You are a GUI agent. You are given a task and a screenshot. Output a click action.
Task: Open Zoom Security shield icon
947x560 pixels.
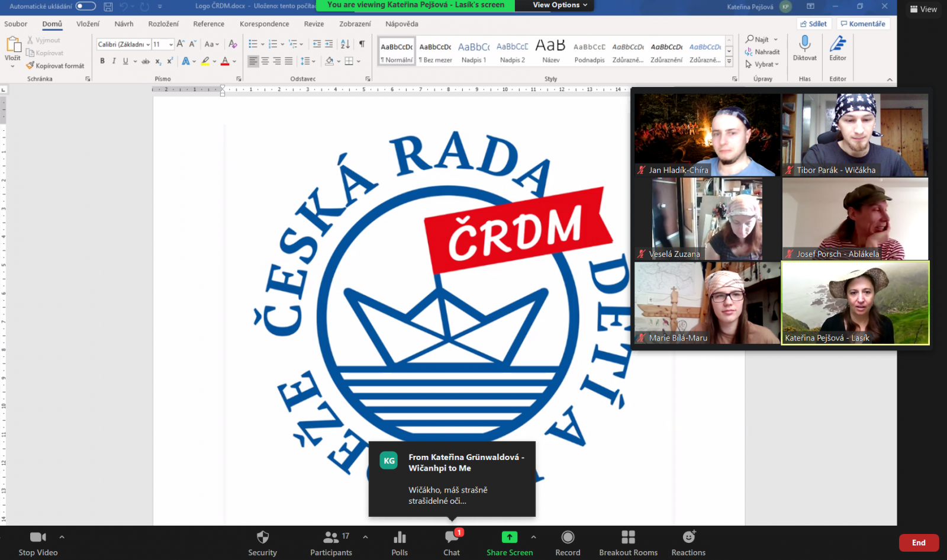click(x=262, y=537)
